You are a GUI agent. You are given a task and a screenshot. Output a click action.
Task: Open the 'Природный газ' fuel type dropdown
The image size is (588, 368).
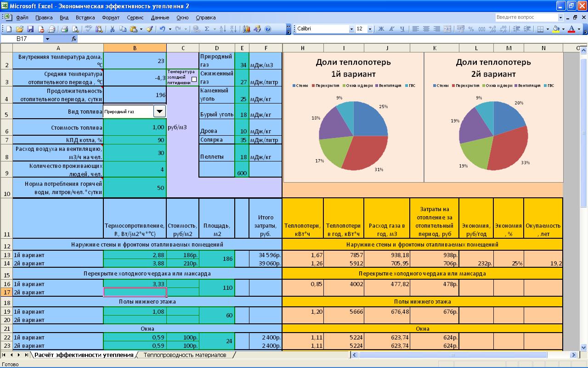pos(159,111)
